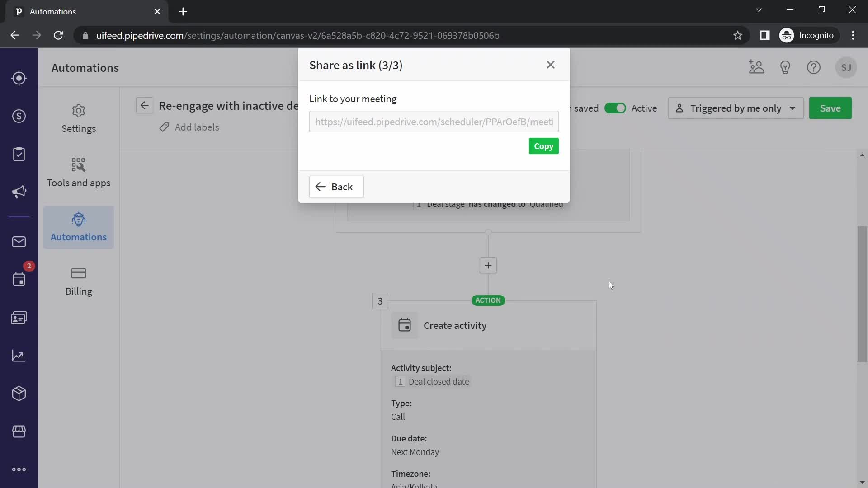Select the Marketplace icon in sidebar

pos(19,431)
